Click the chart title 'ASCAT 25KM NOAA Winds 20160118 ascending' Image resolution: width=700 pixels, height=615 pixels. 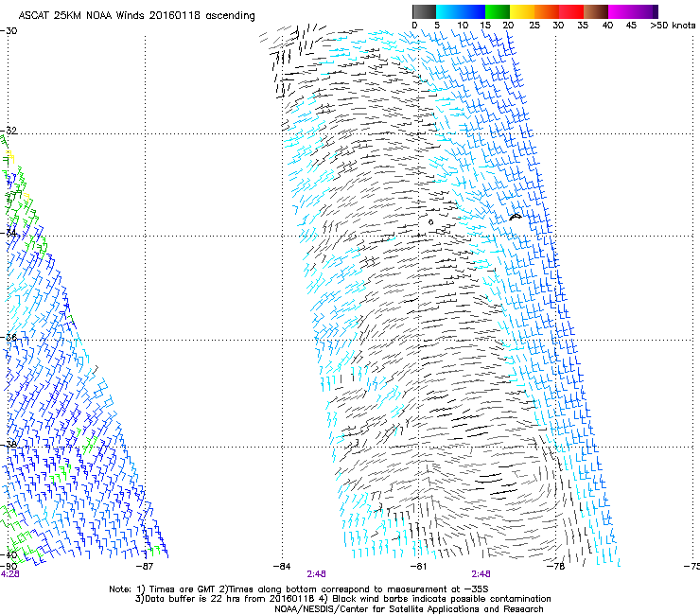(136, 16)
